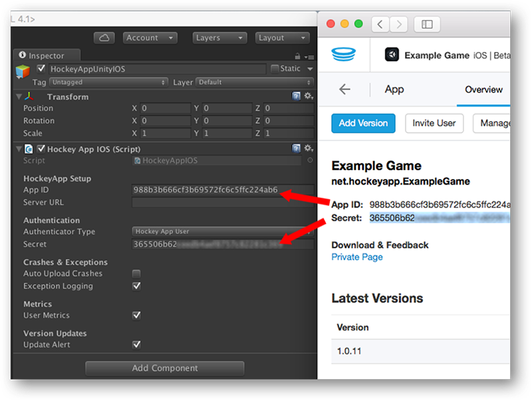Open the Hockey App IOS help icon

(296, 148)
